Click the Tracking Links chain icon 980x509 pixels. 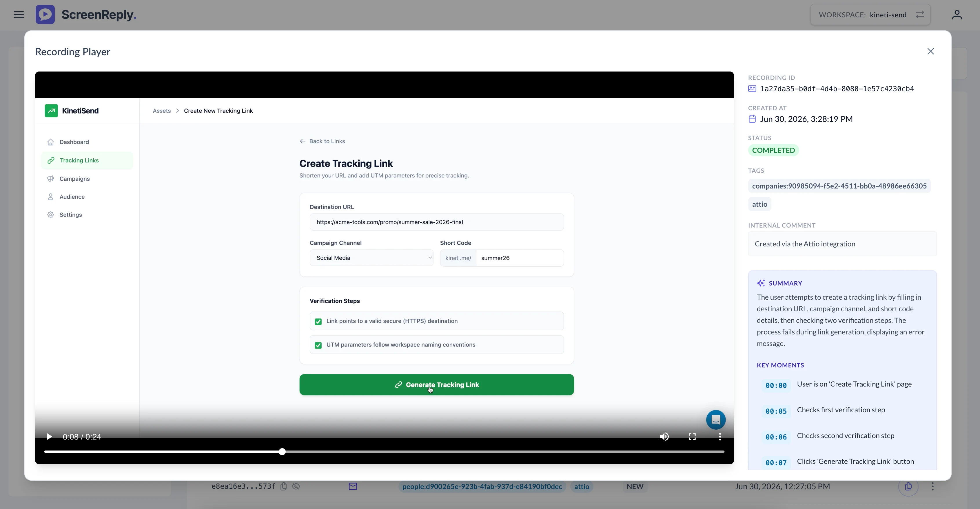(51, 160)
